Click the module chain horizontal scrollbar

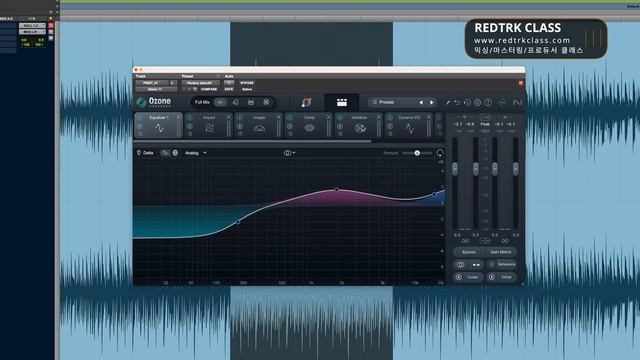point(252,141)
